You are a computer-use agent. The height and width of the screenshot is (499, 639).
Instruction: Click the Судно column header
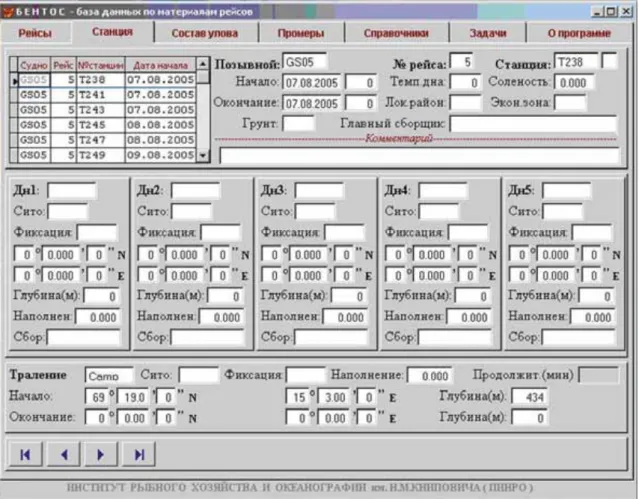coord(34,65)
